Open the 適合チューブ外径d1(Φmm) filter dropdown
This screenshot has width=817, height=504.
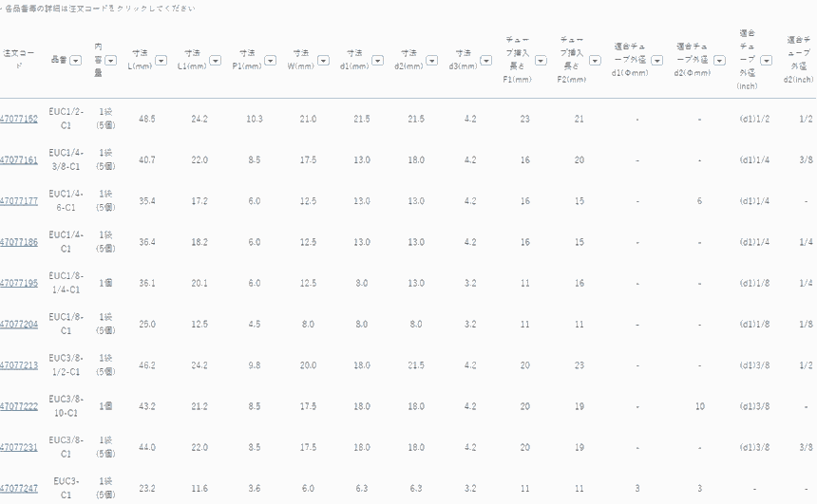point(656,60)
